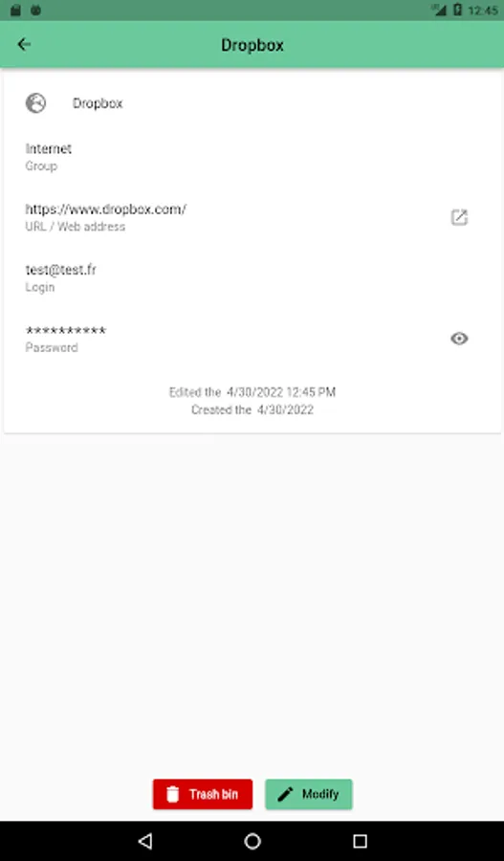Viewport: 504px width, 861px height.
Task: Tap the battery icon in status bar
Action: click(457, 10)
